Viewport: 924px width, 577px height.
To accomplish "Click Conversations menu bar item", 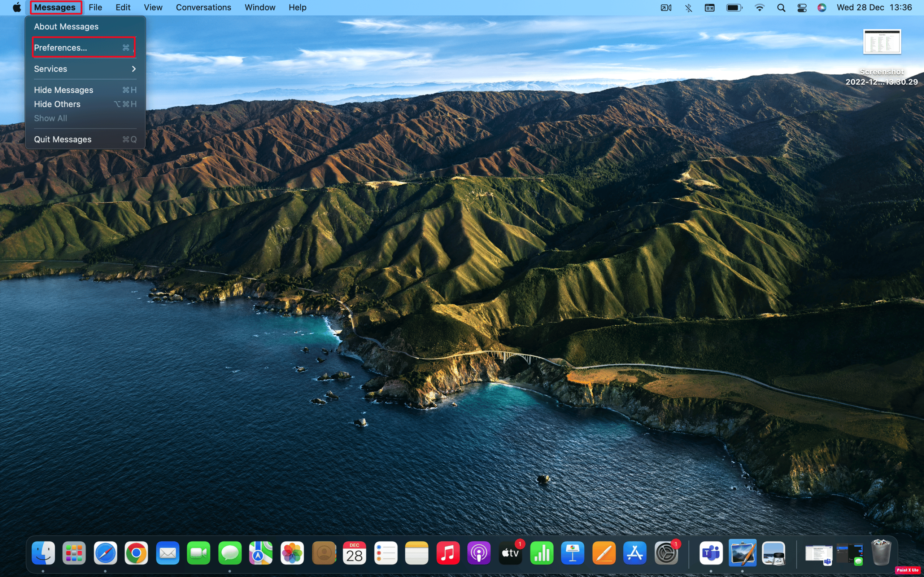I will click(x=203, y=6).
